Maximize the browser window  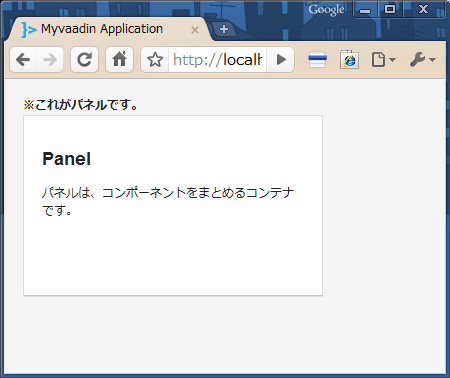pos(390,9)
